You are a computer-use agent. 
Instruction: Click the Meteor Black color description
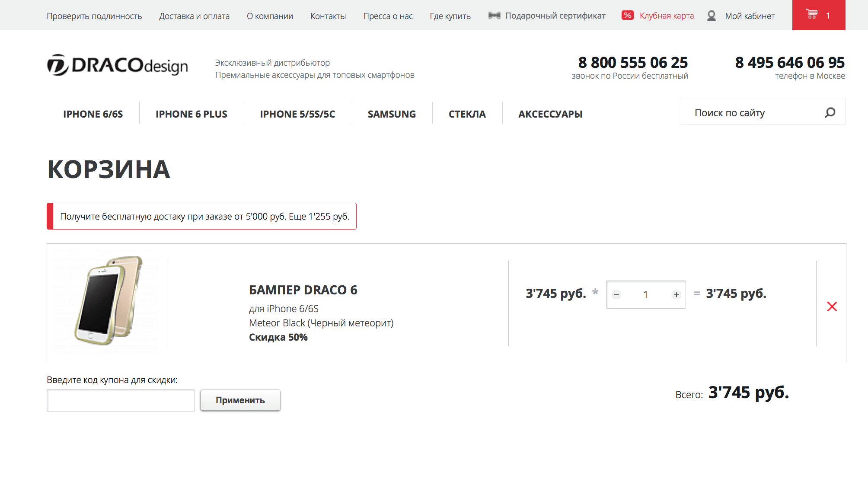pyautogui.click(x=321, y=323)
